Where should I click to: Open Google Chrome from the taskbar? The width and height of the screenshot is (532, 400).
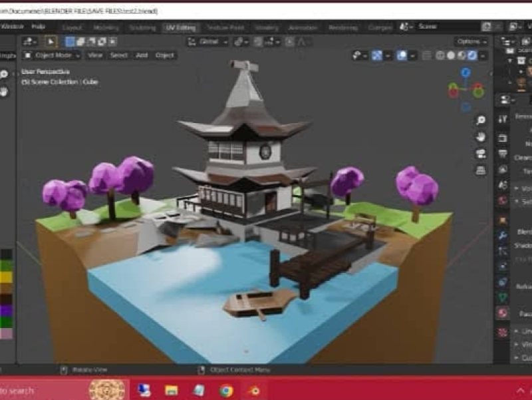click(226, 390)
